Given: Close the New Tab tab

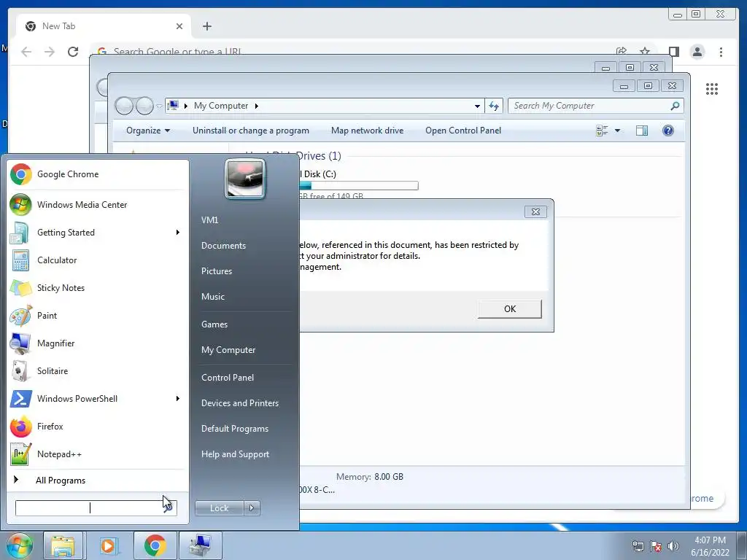Looking at the screenshot, I should coord(179,26).
